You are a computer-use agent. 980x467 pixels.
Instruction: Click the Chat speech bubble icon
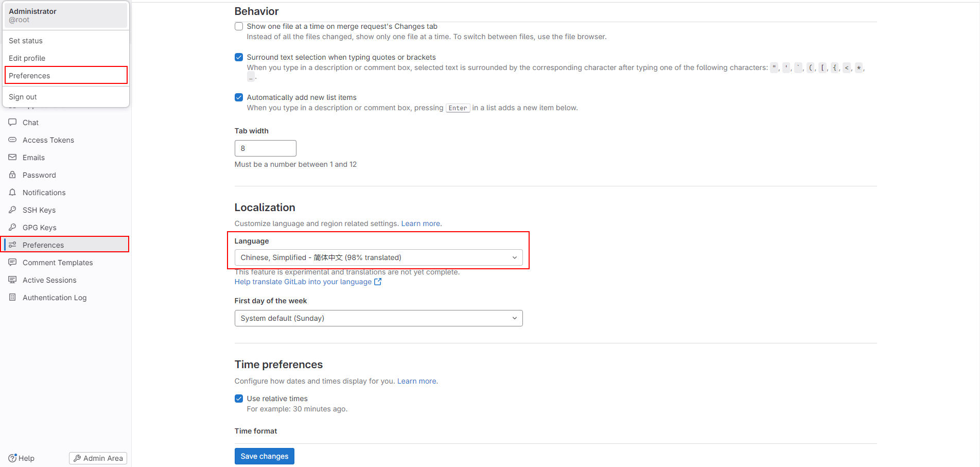coord(12,123)
